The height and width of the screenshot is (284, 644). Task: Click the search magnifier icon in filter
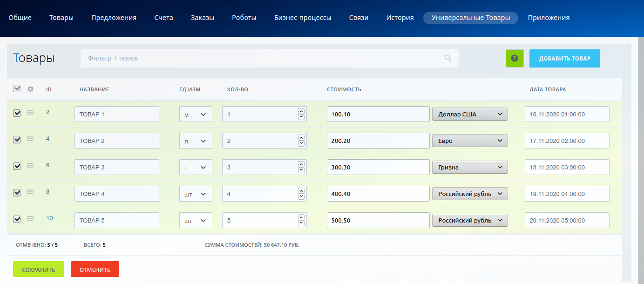pyautogui.click(x=448, y=59)
